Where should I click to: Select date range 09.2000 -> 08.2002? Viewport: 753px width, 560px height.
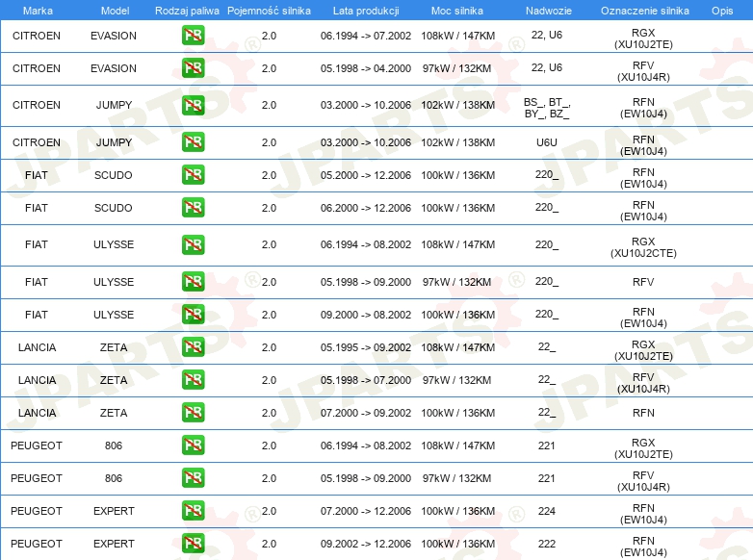point(366,315)
